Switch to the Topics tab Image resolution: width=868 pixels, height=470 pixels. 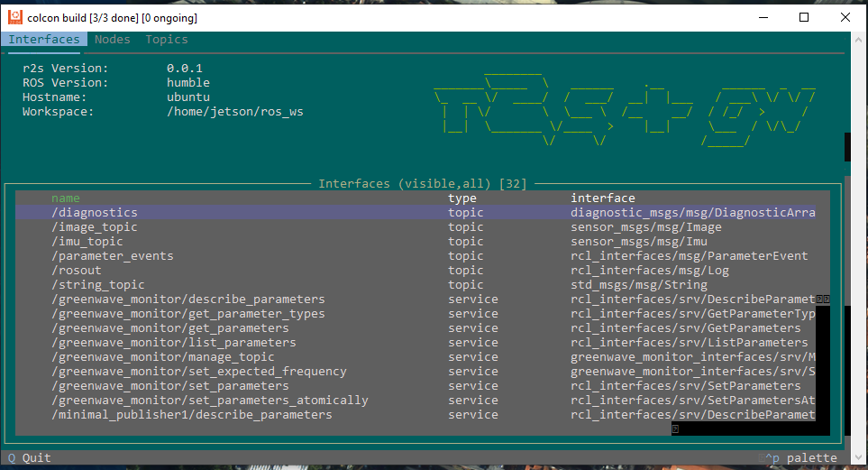(x=167, y=40)
